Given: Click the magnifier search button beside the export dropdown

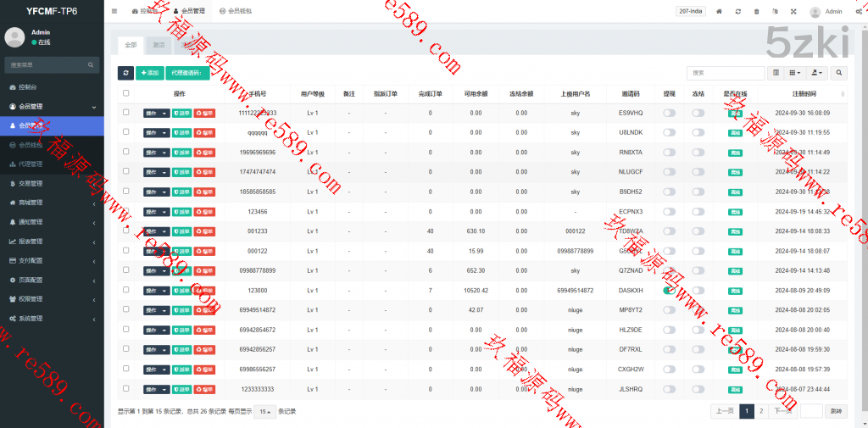Looking at the screenshot, I should 838,74.
